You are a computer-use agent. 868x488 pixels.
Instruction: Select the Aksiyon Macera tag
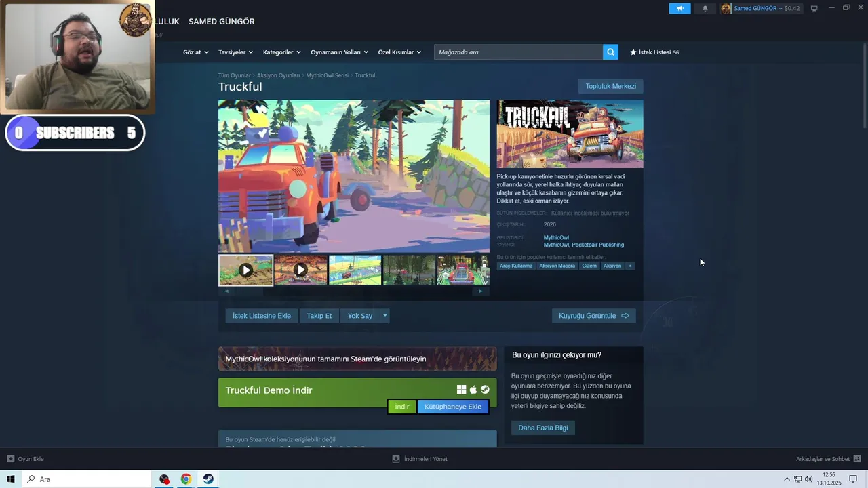[x=557, y=266]
